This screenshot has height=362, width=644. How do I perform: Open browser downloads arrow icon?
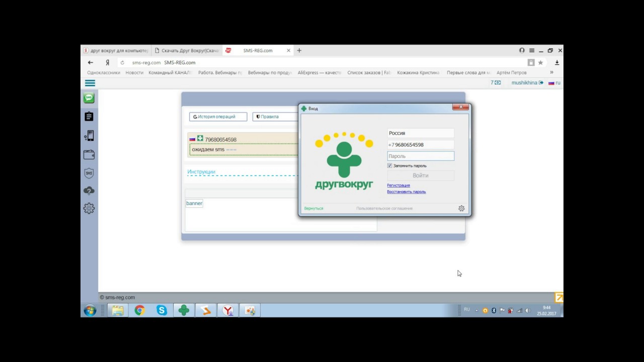coord(557,63)
